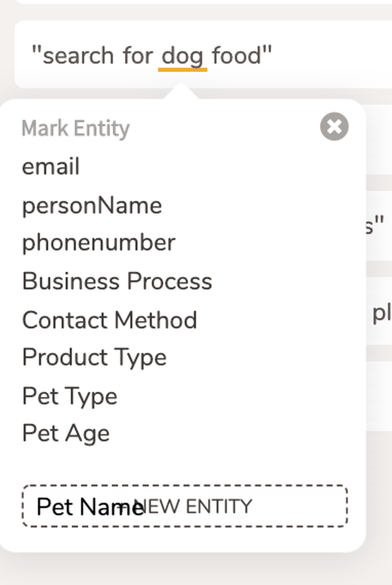Screen dimensions: 392x585
Task: Select Pet Type from the entity list
Action: pos(69,395)
